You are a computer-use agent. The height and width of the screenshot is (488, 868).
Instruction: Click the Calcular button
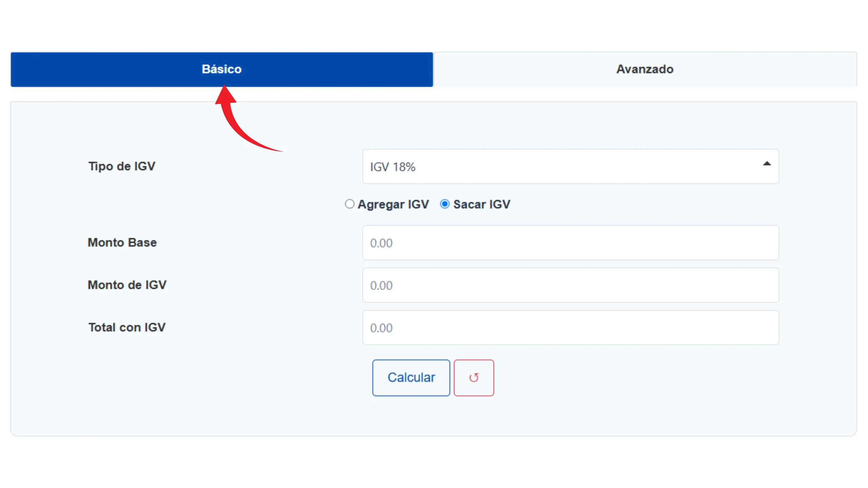411,378
